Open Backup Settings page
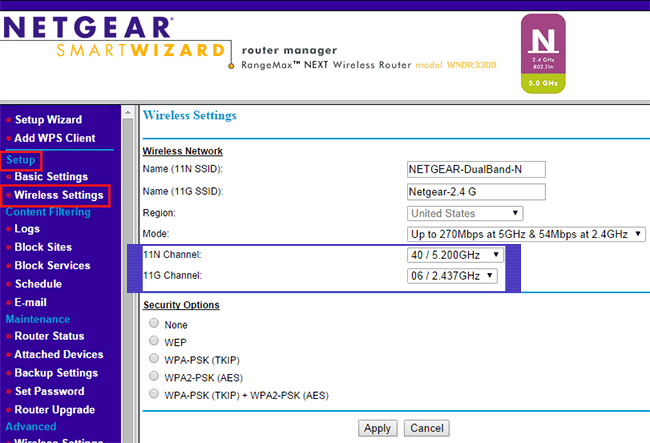The width and height of the screenshot is (650, 443). [56, 373]
